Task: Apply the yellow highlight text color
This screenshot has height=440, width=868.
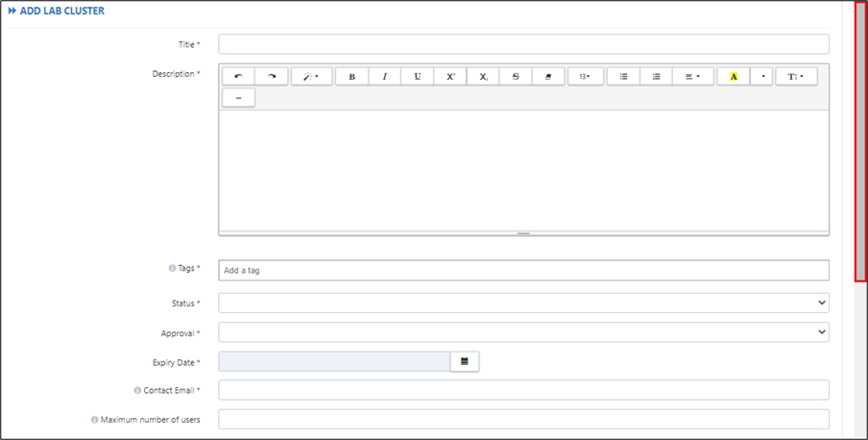Action: [734, 77]
